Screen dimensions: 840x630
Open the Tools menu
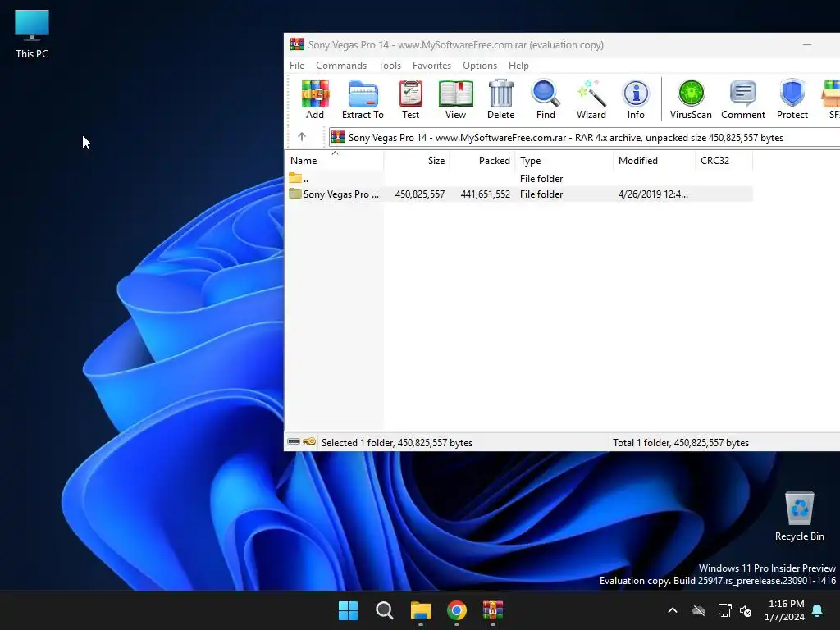tap(390, 66)
